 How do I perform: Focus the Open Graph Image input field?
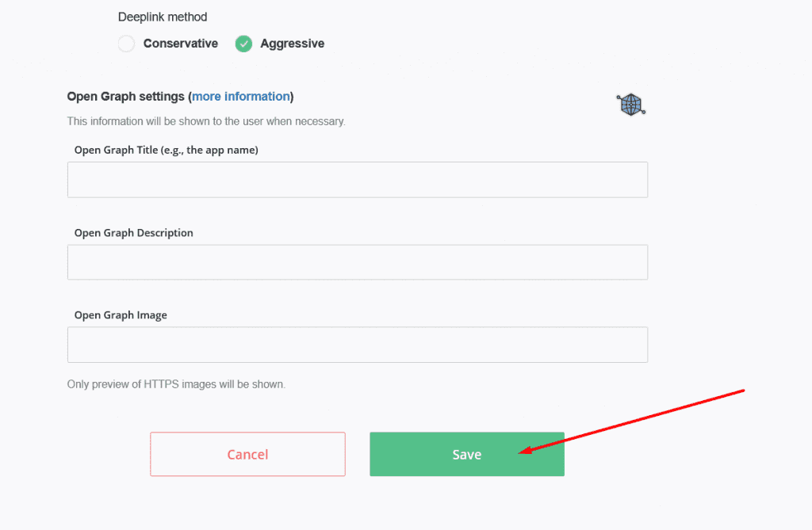[358, 345]
